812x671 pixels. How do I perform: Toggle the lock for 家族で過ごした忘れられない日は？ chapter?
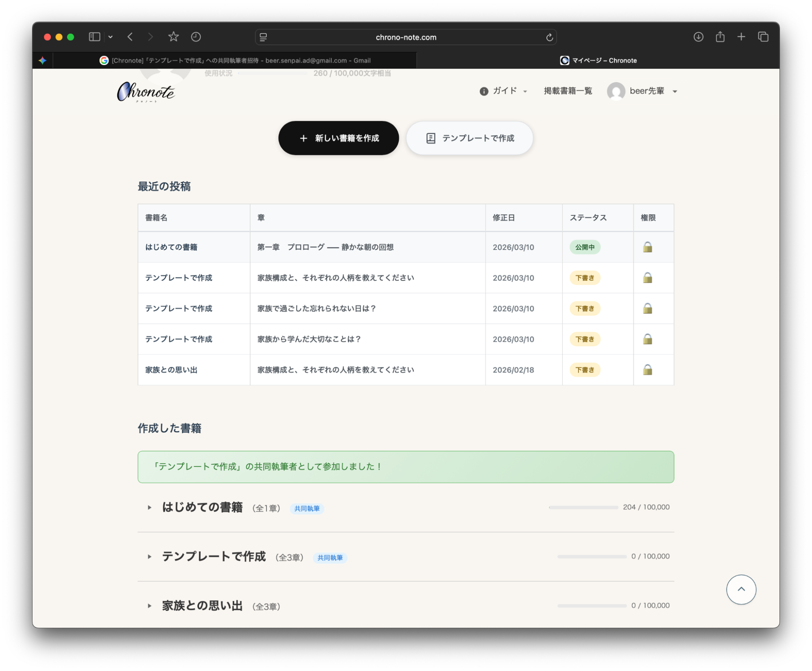647,308
